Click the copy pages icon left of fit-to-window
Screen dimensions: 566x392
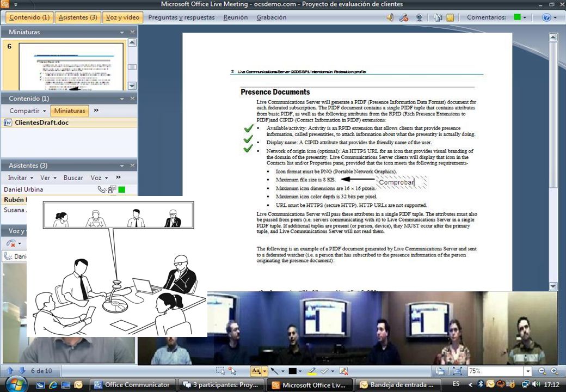(440, 371)
